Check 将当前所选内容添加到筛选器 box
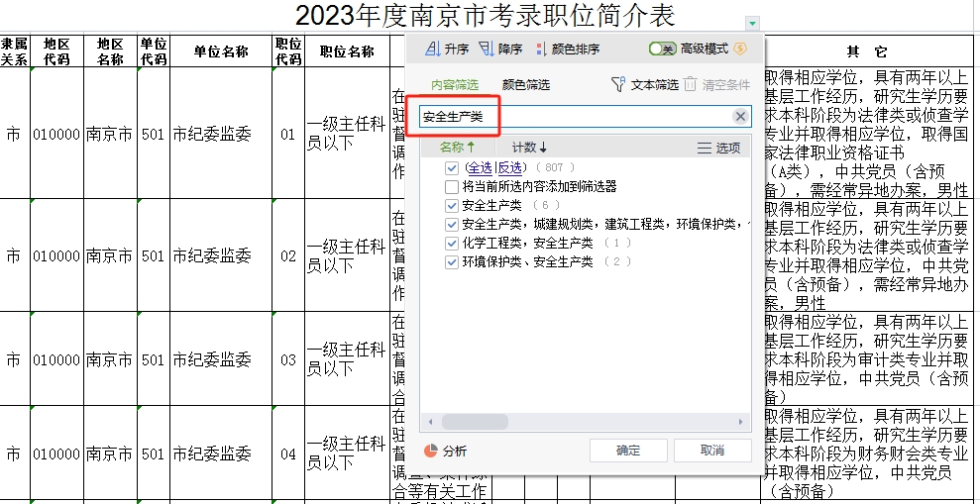The width and height of the screenshot is (980, 504). tap(452, 186)
